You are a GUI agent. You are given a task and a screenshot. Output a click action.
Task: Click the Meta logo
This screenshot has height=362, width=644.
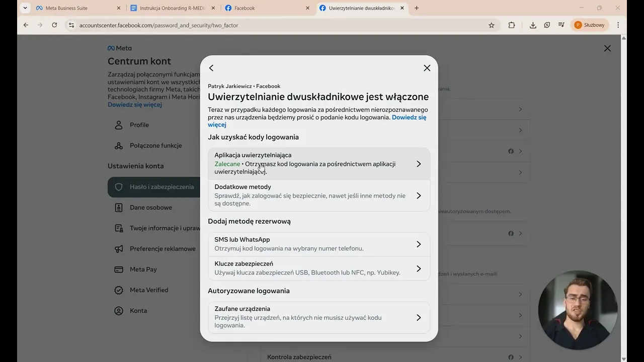pyautogui.click(x=120, y=48)
